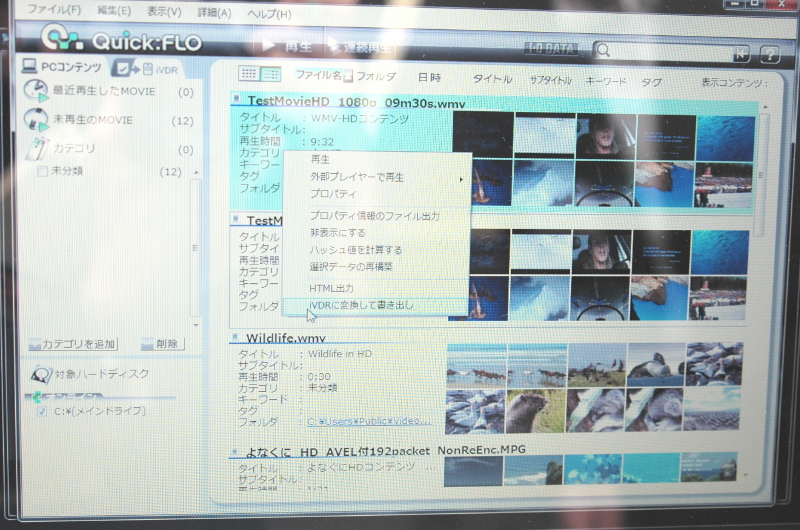Open the 表示(V) menu
800x530 pixels.
(x=164, y=11)
